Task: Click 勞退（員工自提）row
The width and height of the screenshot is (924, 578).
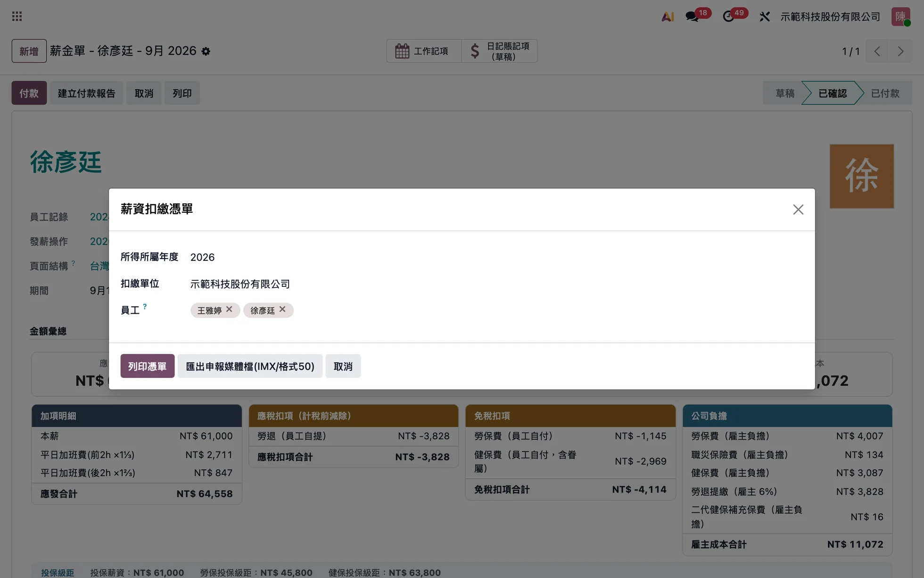Action: 353,436
